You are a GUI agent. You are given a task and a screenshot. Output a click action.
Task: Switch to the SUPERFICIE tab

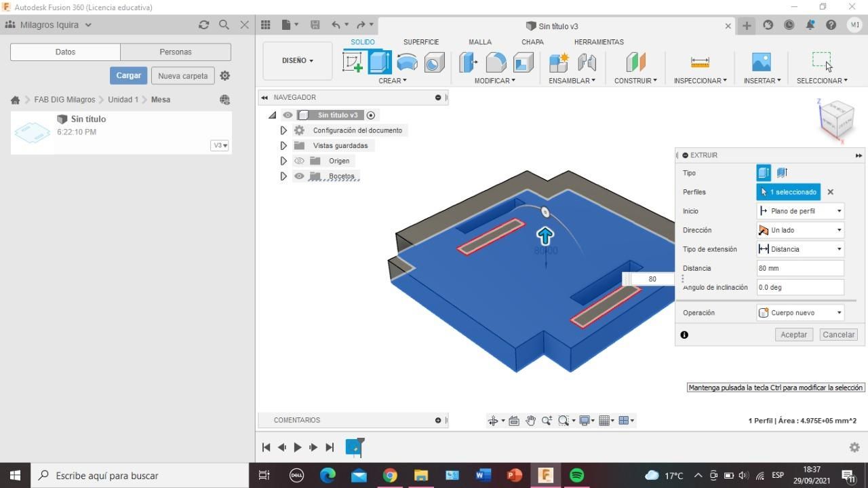click(421, 42)
